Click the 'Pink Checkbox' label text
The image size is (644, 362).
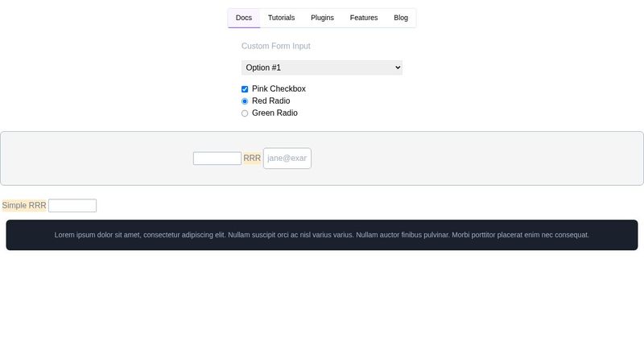coord(279,89)
